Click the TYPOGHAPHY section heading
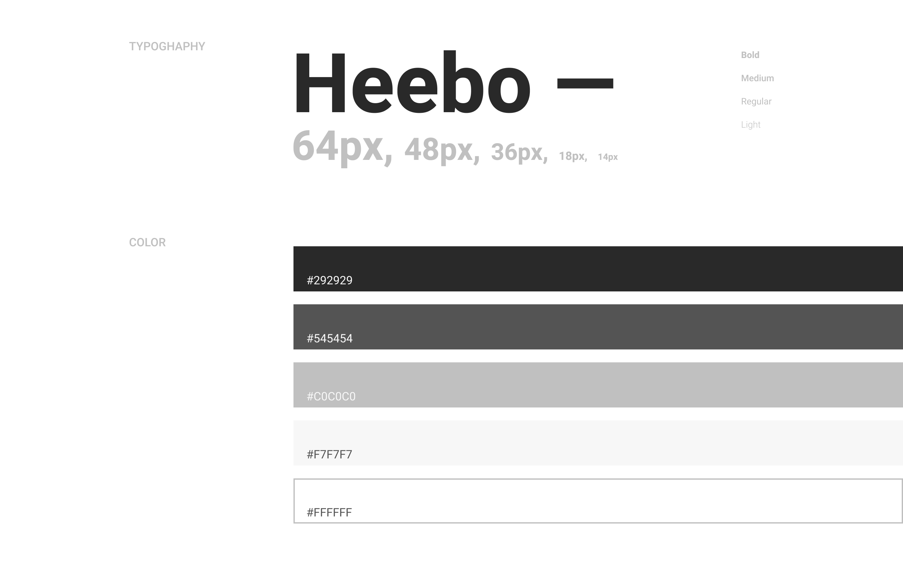903x588 pixels. pos(167,46)
